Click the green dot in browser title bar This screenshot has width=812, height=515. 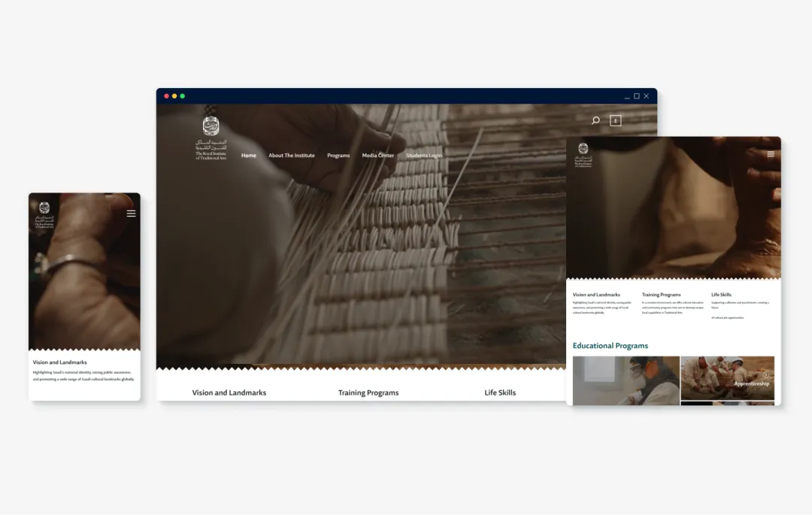pyautogui.click(x=183, y=96)
